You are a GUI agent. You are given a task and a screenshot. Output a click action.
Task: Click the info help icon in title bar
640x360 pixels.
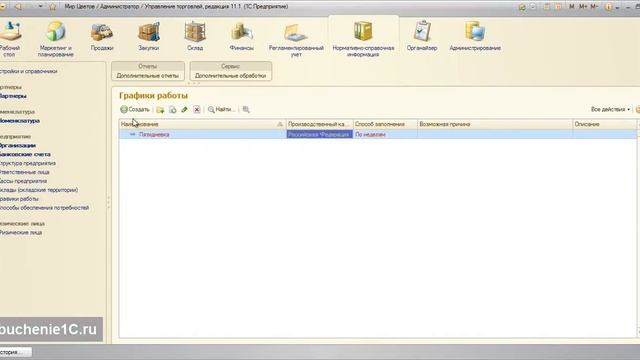coord(609,7)
